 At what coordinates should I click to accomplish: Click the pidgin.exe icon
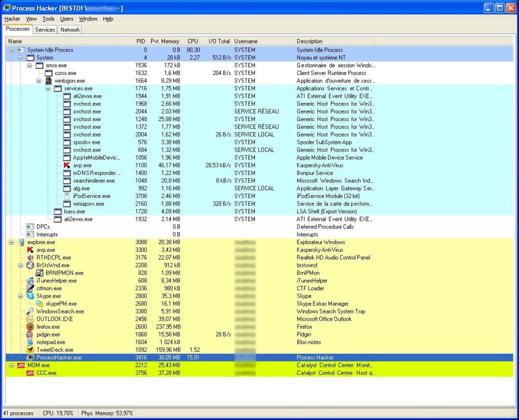point(30,334)
